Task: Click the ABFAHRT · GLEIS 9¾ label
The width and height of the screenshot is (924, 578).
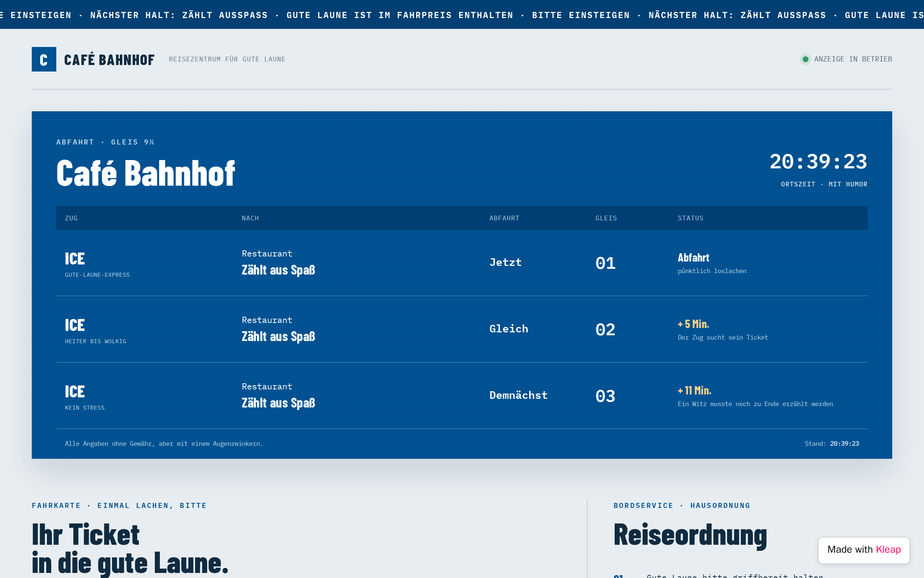Action: tap(105, 142)
